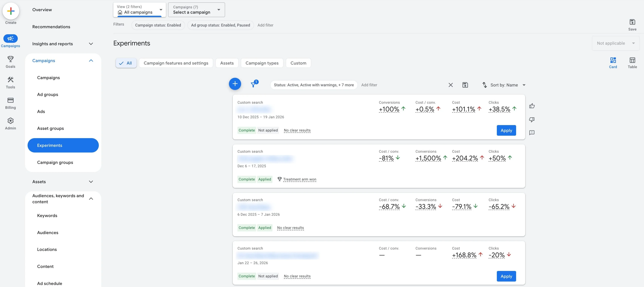Open the Sort by: Name dropdown
644x287 pixels.
[508, 85]
